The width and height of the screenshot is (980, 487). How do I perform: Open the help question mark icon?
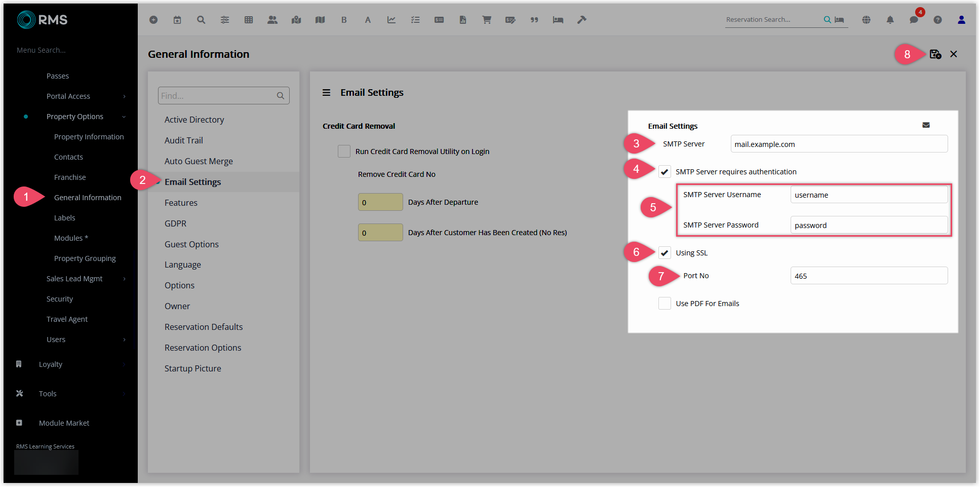[938, 20]
